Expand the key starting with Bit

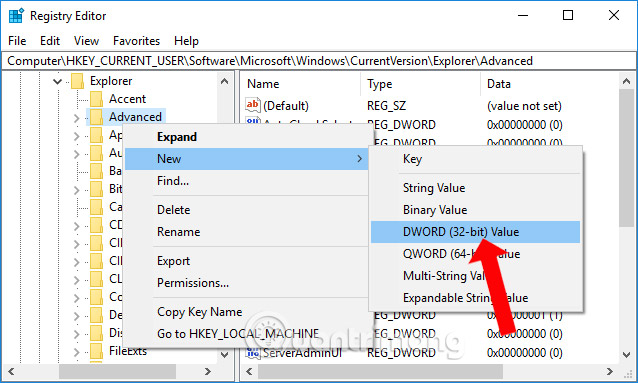76,190
